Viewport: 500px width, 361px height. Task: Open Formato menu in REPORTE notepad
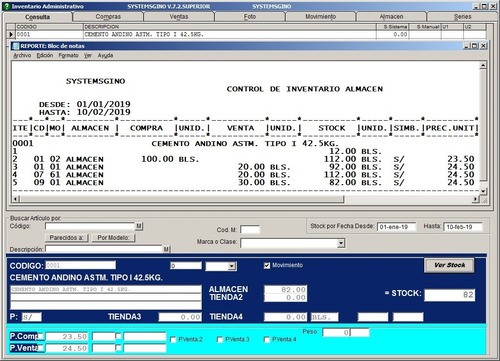[x=68, y=55]
